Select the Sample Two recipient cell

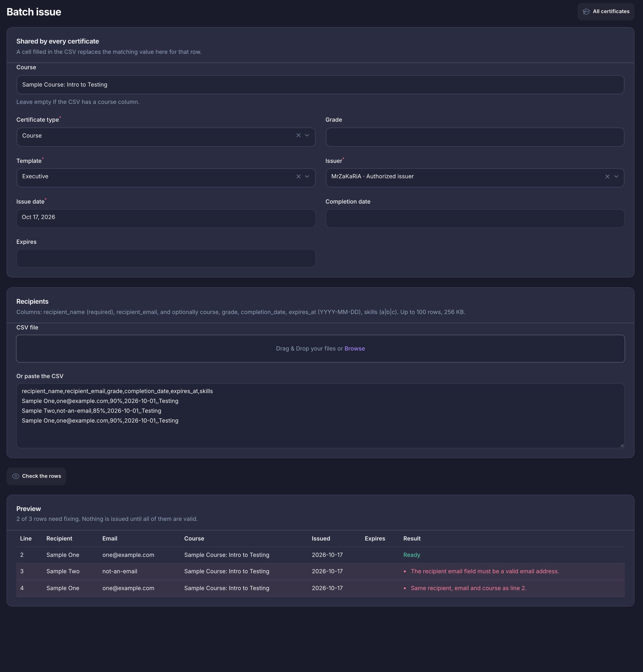(63, 571)
